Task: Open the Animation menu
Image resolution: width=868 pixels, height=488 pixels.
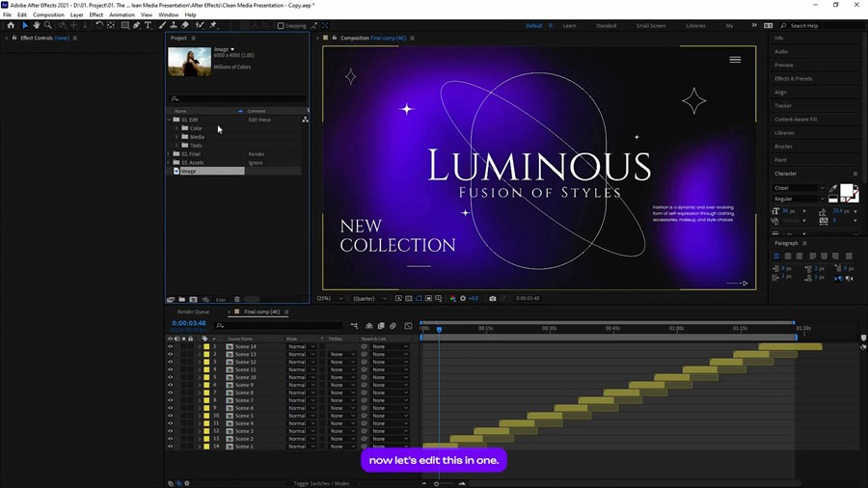Action: tap(122, 15)
